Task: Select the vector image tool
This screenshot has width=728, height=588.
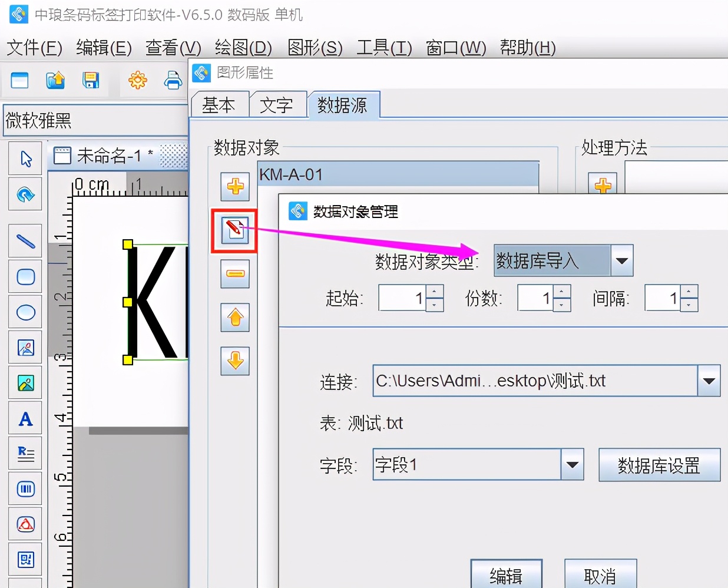Action: click(25, 348)
